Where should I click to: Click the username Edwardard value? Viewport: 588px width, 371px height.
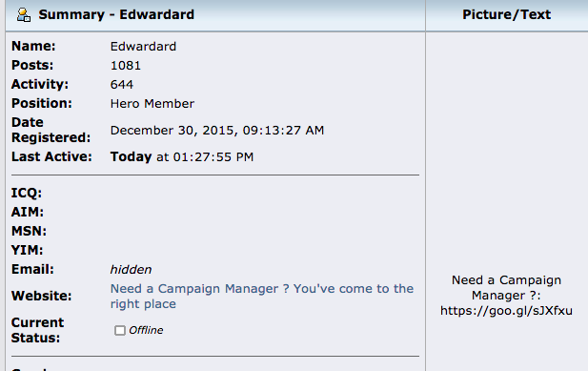tap(143, 46)
